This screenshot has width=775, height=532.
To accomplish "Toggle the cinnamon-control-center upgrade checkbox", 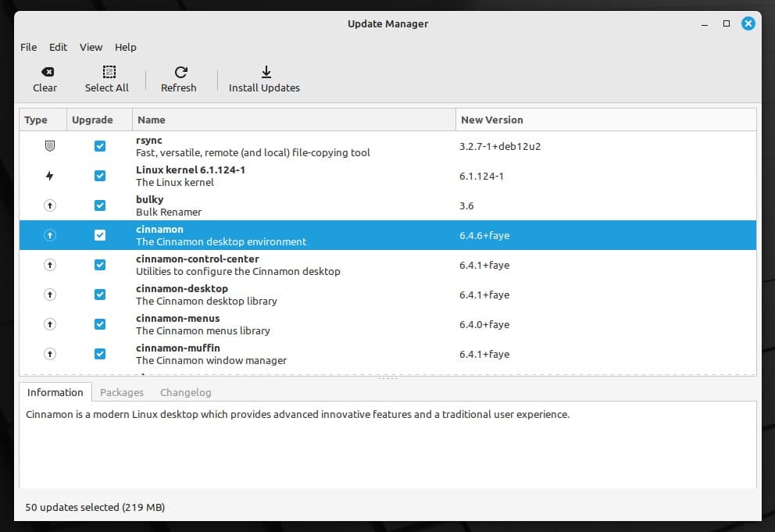I will click(100, 265).
